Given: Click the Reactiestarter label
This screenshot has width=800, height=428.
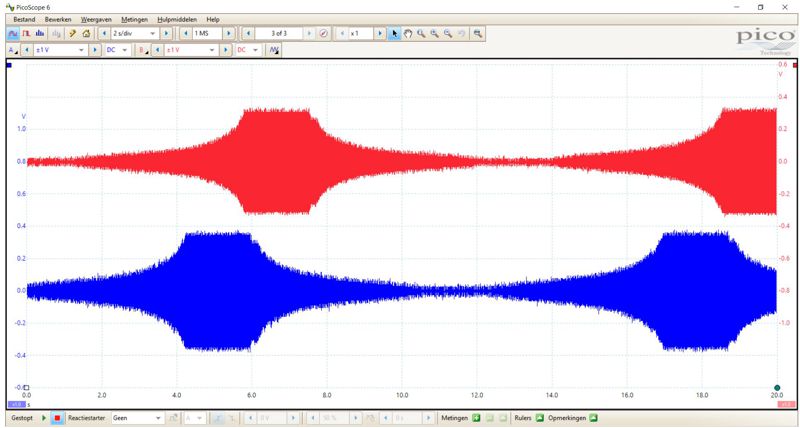Looking at the screenshot, I should tap(87, 418).
